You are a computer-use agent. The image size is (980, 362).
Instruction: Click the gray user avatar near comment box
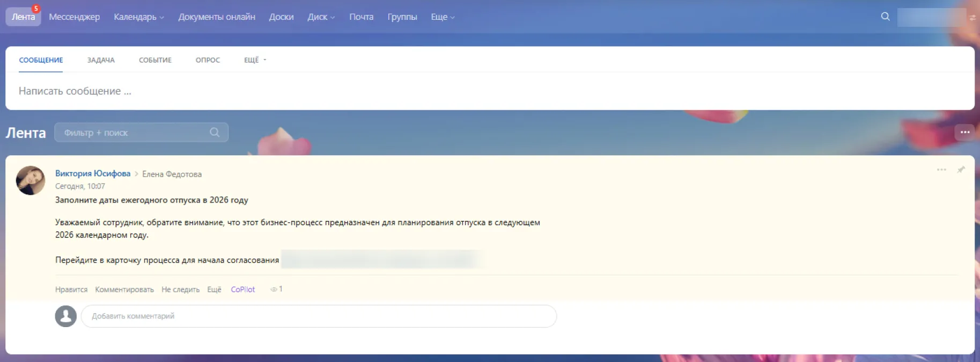pos(66,316)
